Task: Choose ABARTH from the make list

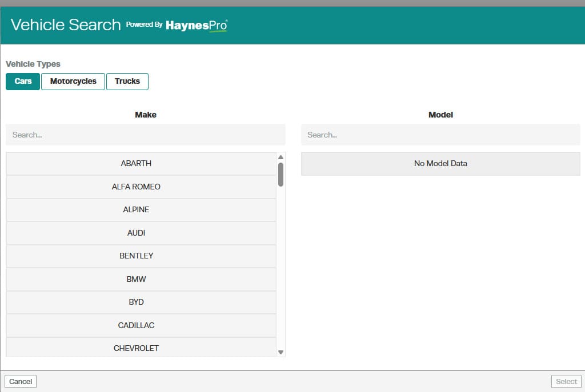Action: (141, 164)
